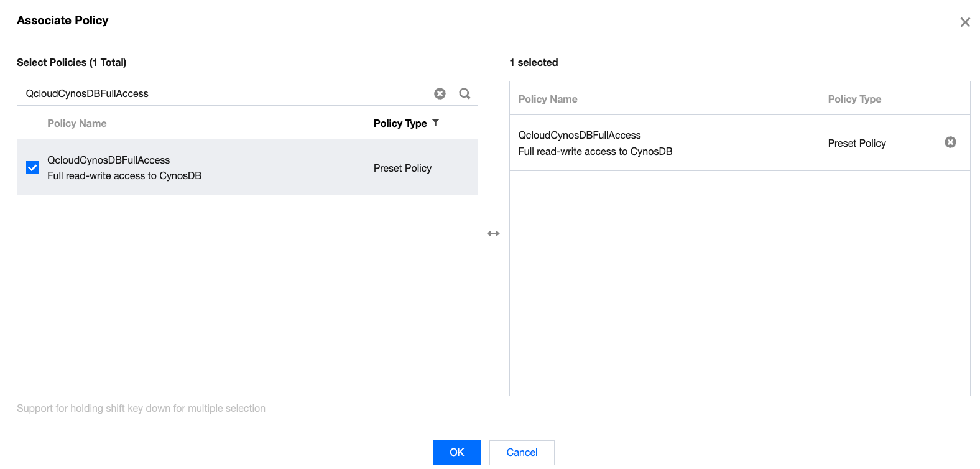The width and height of the screenshot is (980, 469).
Task: Click the Policy Name header in the left list
Action: pos(77,123)
